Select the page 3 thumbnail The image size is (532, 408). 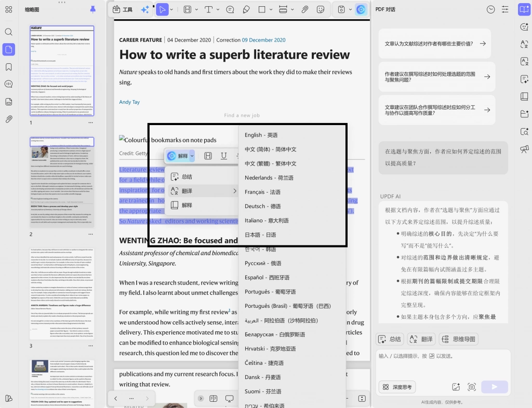(61, 293)
